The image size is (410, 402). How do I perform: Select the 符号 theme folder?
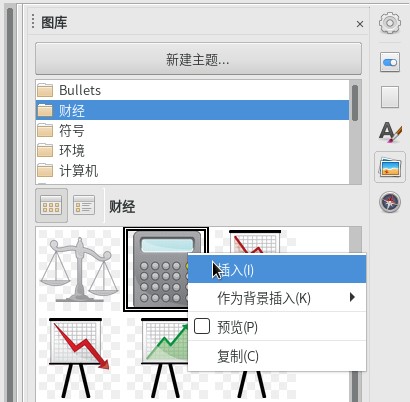click(x=192, y=130)
